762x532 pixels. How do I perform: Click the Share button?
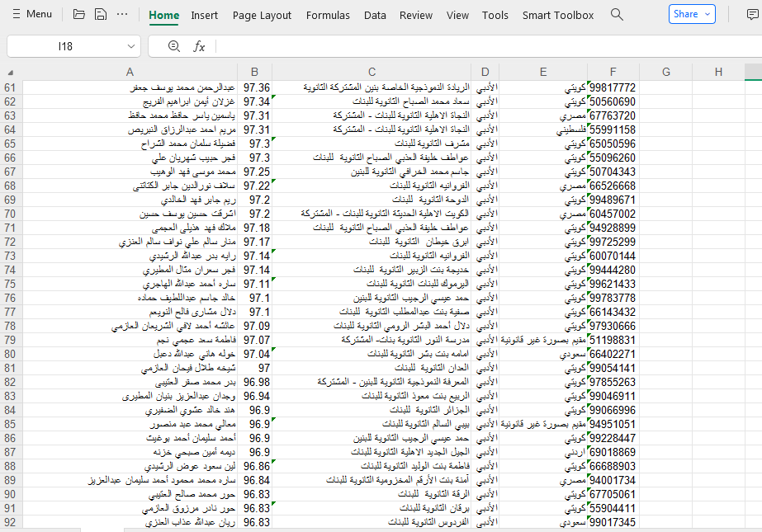coord(685,14)
